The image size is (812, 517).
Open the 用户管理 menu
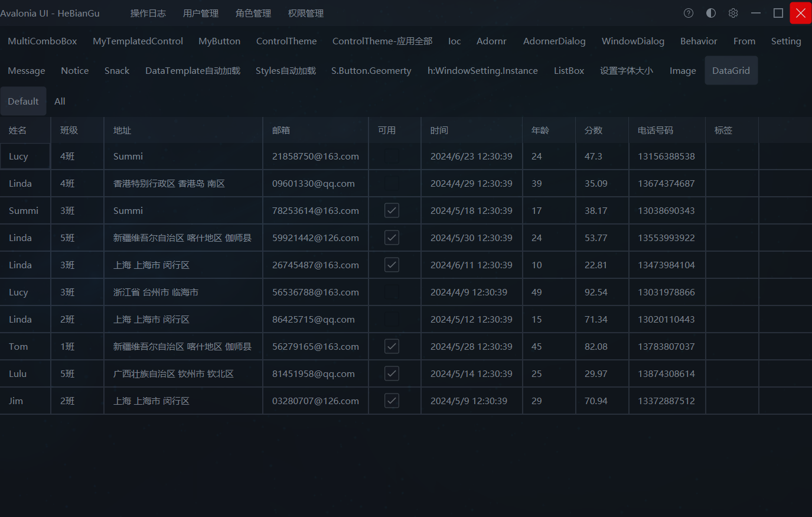tap(201, 13)
